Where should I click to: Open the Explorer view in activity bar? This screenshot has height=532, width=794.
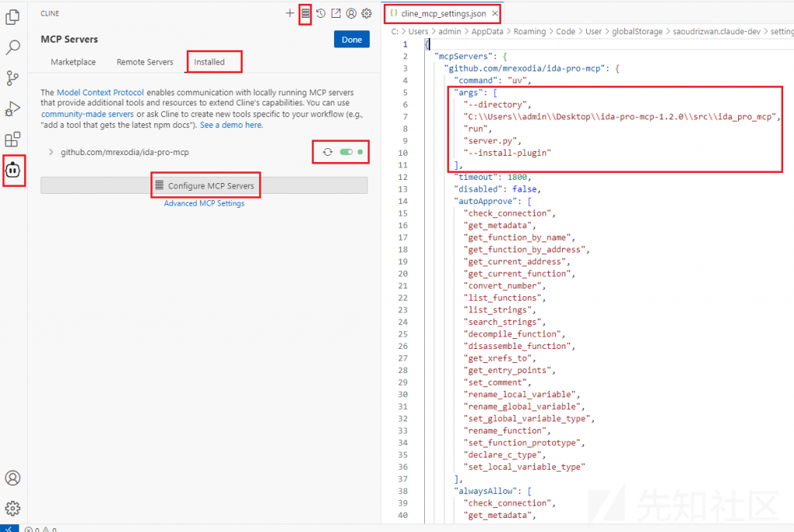click(12, 17)
